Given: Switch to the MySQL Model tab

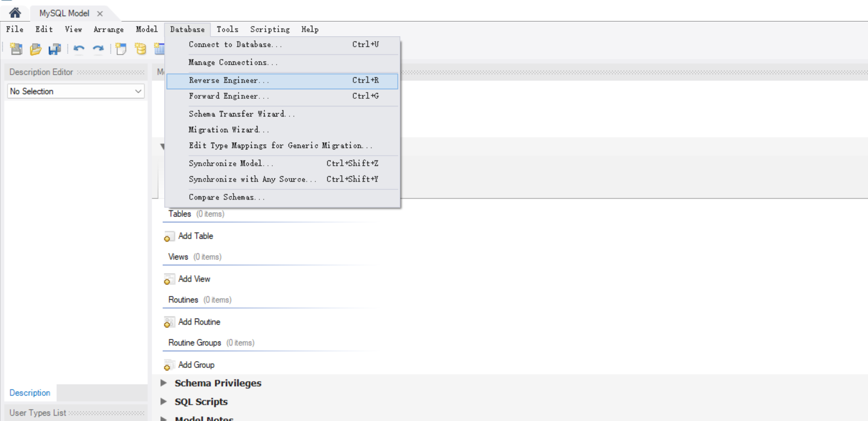Looking at the screenshot, I should (64, 13).
